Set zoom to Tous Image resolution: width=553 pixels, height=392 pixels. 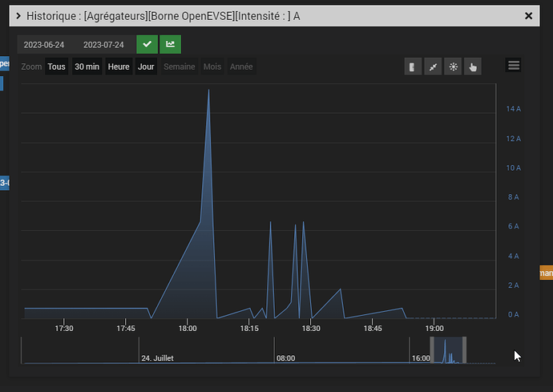click(x=56, y=67)
